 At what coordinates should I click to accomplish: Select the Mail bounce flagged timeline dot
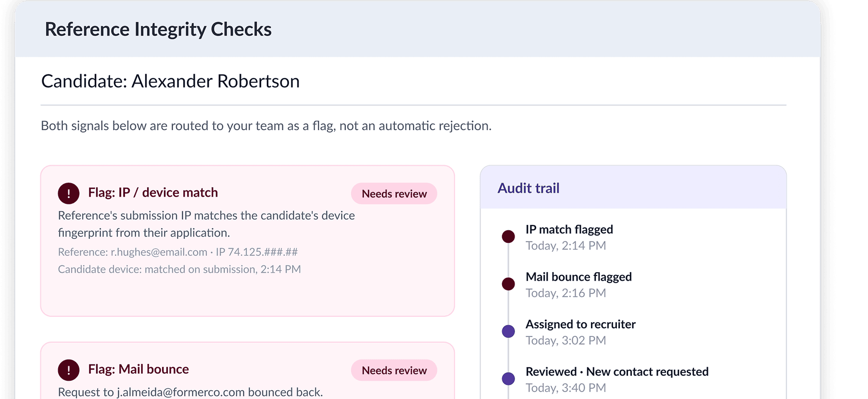[x=508, y=284]
